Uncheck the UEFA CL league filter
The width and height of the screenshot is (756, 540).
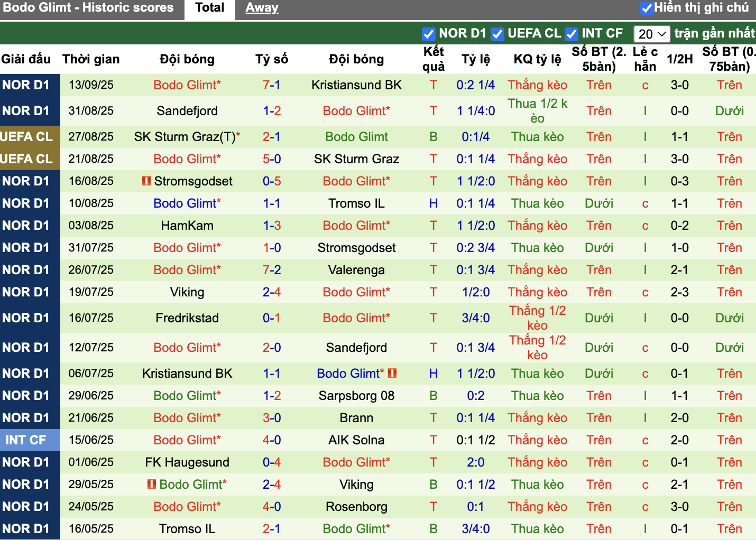pyautogui.click(x=497, y=34)
